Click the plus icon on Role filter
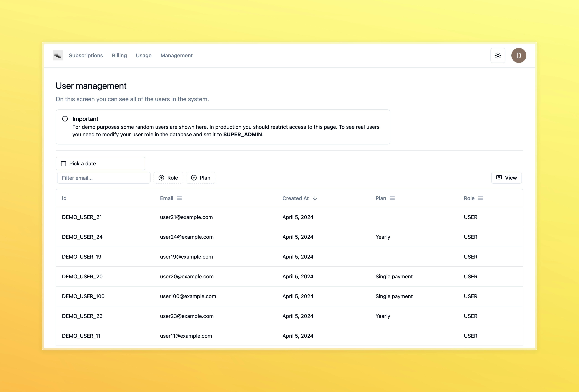 pos(161,178)
